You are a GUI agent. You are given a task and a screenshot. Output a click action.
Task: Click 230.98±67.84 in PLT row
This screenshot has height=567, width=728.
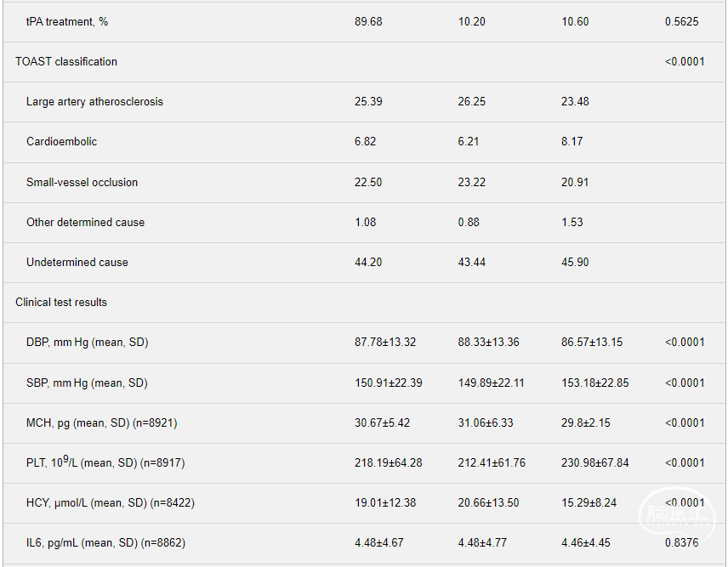(594, 462)
